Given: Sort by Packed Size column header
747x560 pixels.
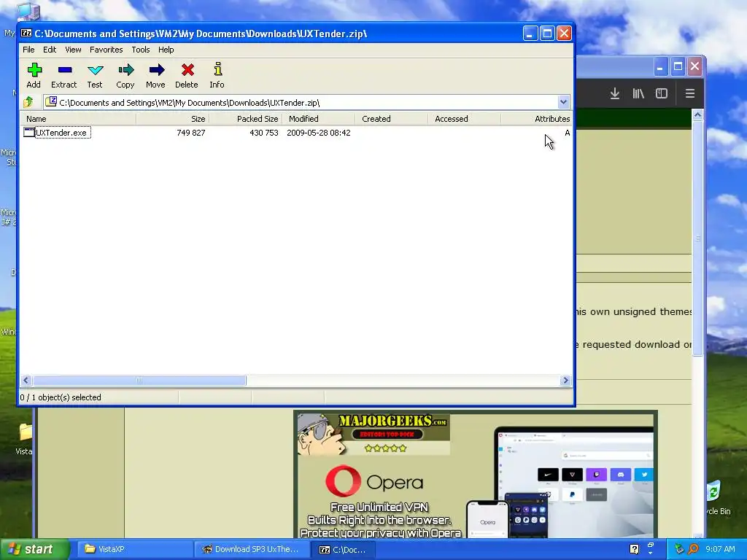Looking at the screenshot, I should click(245, 119).
